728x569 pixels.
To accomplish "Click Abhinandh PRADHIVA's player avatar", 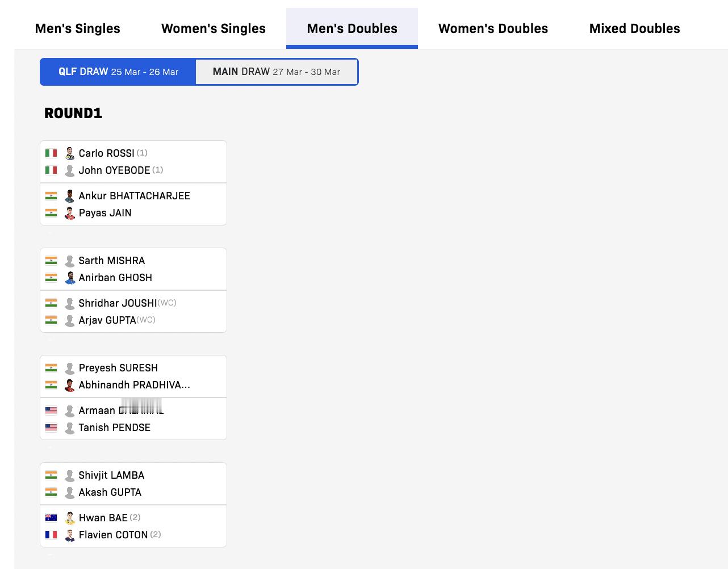I will click(70, 385).
